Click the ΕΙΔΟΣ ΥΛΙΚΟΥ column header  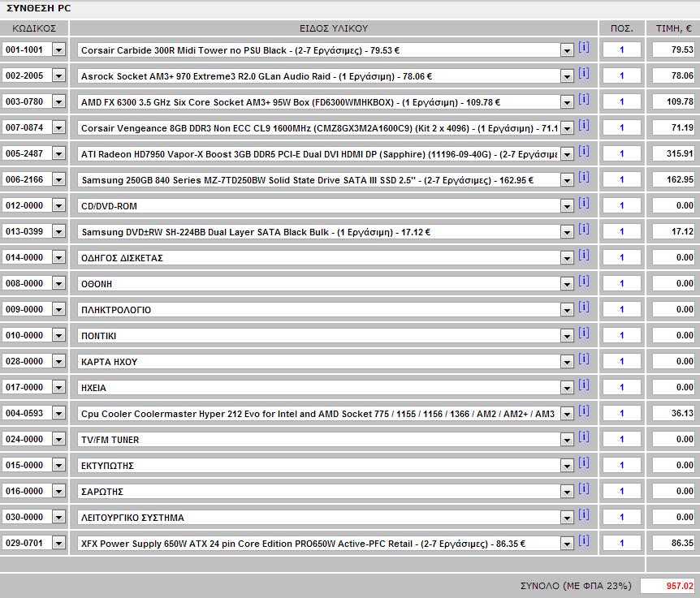pos(334,28)
